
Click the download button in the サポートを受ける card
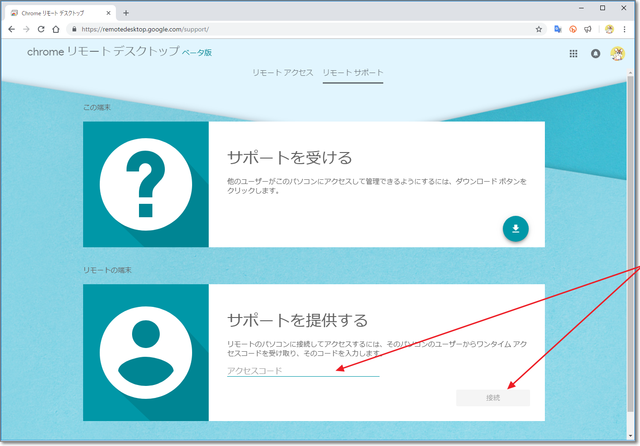pyautogui.click(x=515, y=229)
